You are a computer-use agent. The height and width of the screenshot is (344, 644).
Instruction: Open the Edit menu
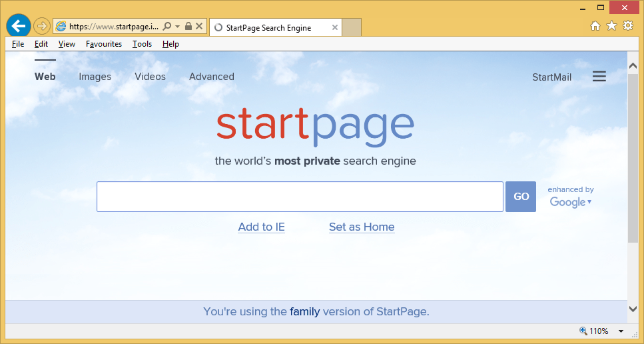click(x=41, y=44)
